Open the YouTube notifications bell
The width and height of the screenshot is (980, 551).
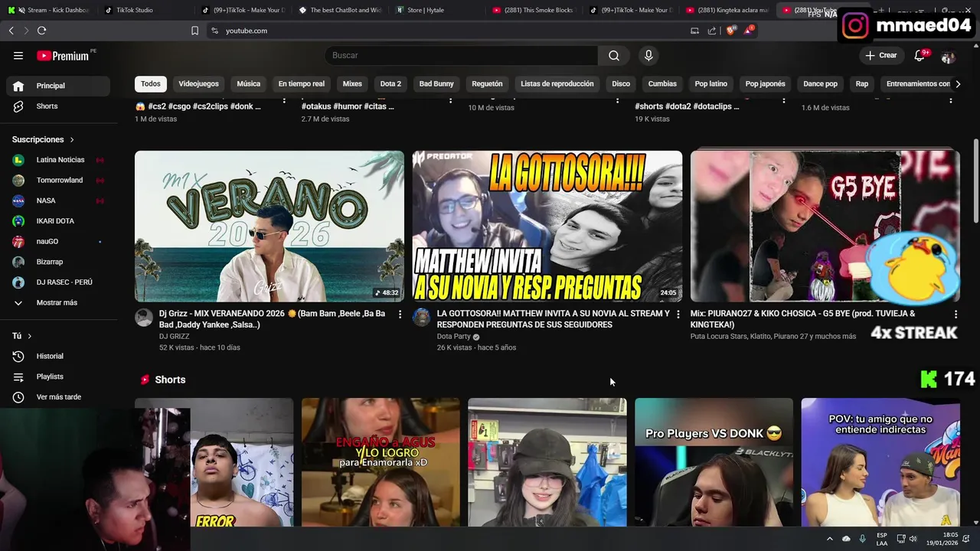click(920, 55)
